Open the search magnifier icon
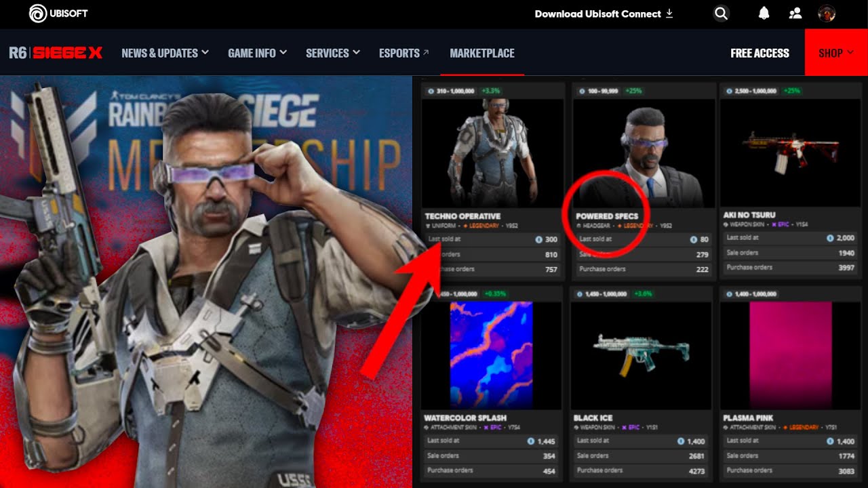868x488 pixels. (721, 14)
